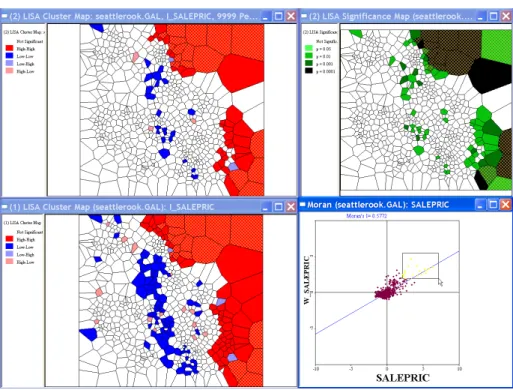The height and width of the screenshot is (390, 513).
Task: Minimize the Moran scatter plot window
Action: point(480,204)
